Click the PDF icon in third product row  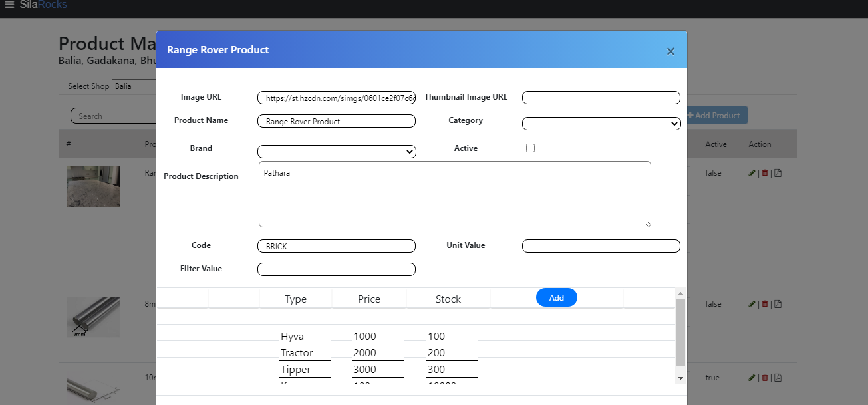778,378
